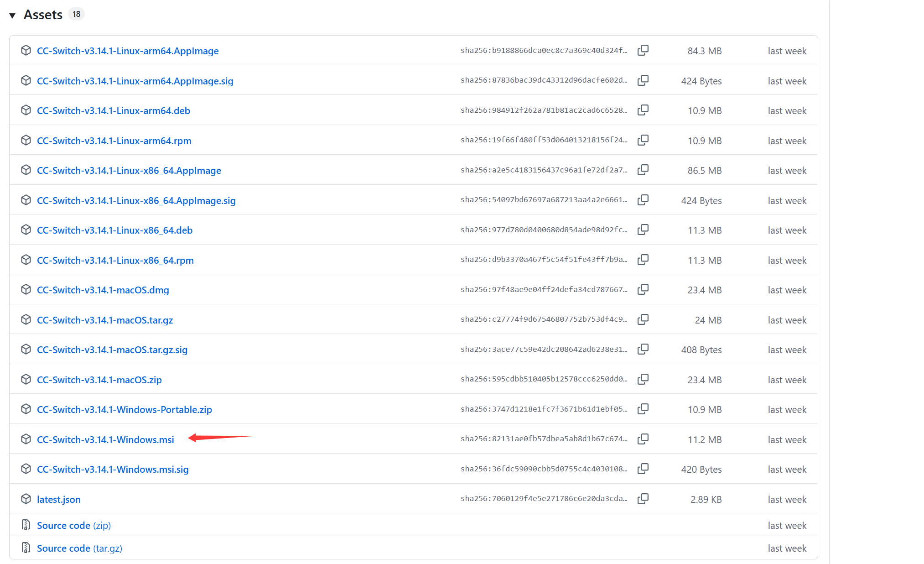Click last week timestamp for Source code (zip)
Screen dimensions: 924x564
[787, 525]
